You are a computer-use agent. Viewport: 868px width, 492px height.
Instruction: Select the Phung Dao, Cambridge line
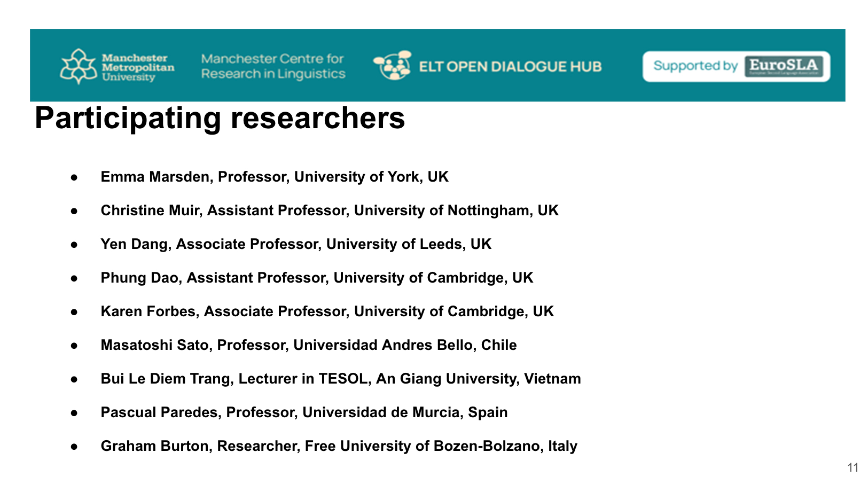[317, 278]
